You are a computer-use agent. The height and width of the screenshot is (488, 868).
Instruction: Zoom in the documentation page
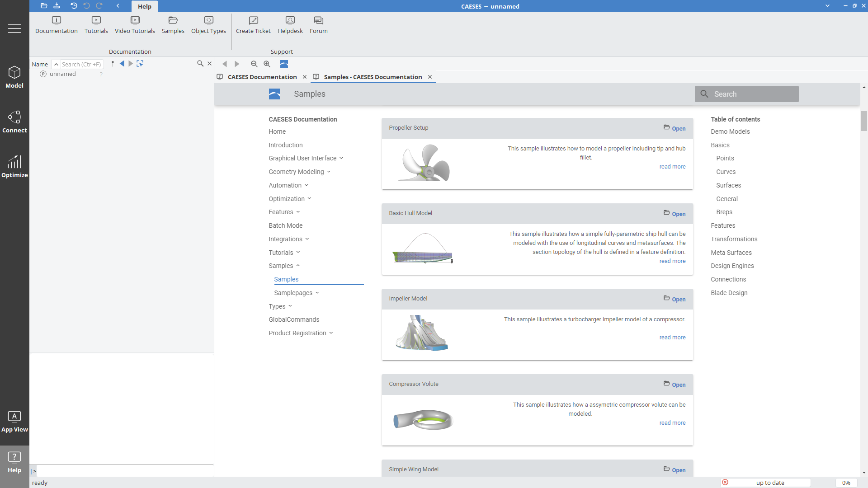(267, 64)
